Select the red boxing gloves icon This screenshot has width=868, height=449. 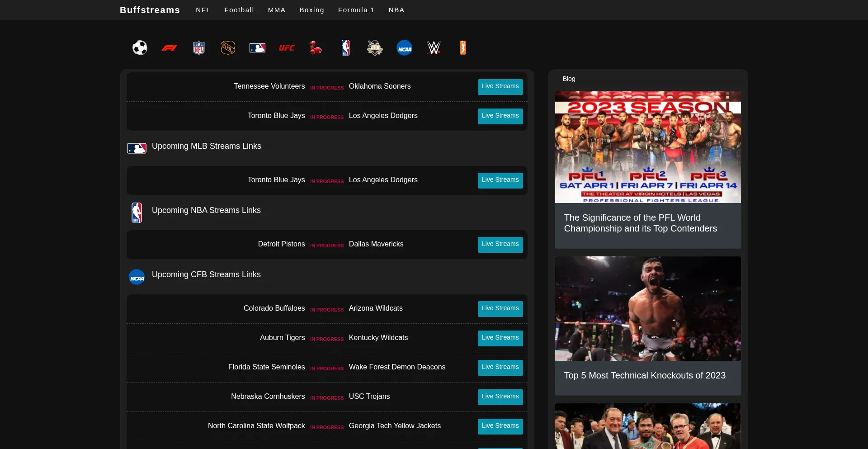click(316, 47)
